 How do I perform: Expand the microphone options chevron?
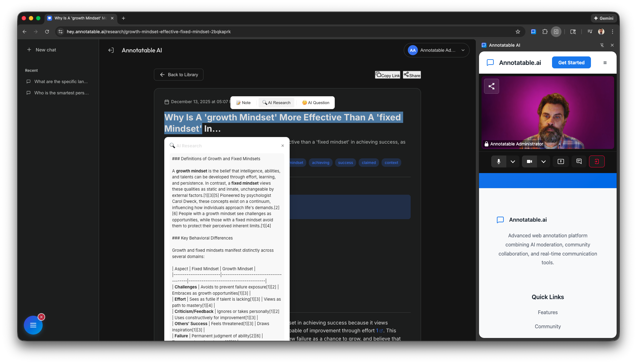513,161
